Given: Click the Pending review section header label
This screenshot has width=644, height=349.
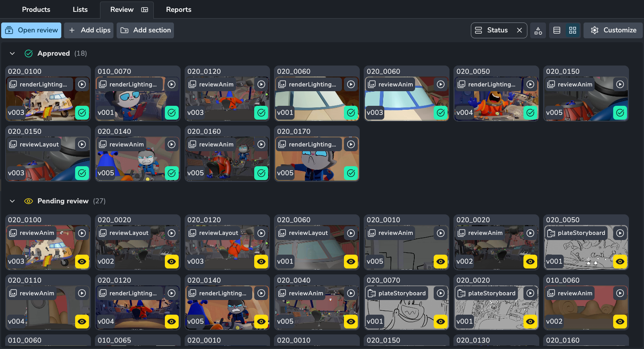Looking at the screenshot, I should click(x=63, y=201).
